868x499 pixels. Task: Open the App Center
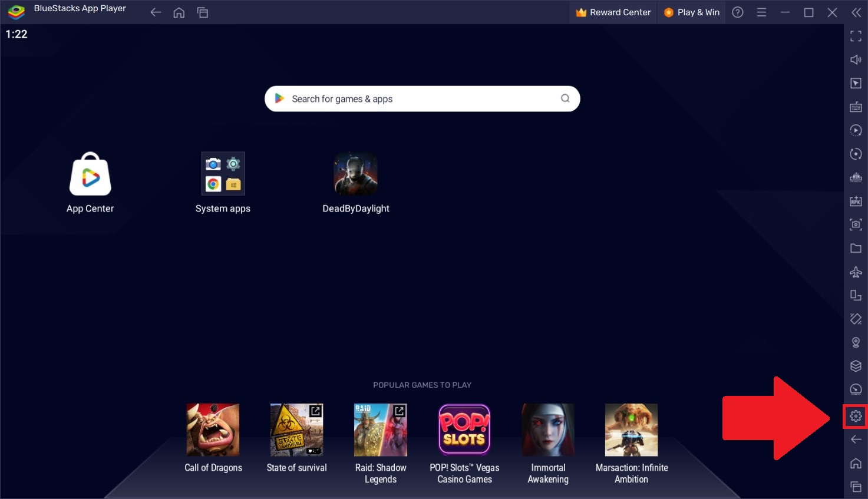coord(90,183)
